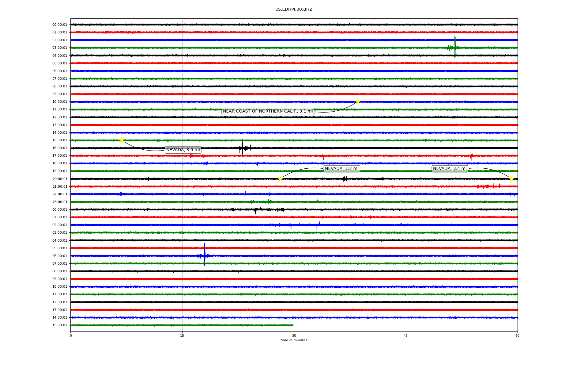Click the 45 tick label on the time axis
The image size is (588, 368).
(406, 335)
